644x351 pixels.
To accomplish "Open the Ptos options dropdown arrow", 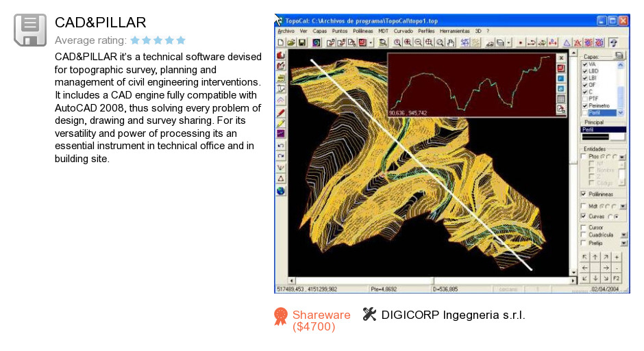I will pyautogui.click(x=622, y=157).
